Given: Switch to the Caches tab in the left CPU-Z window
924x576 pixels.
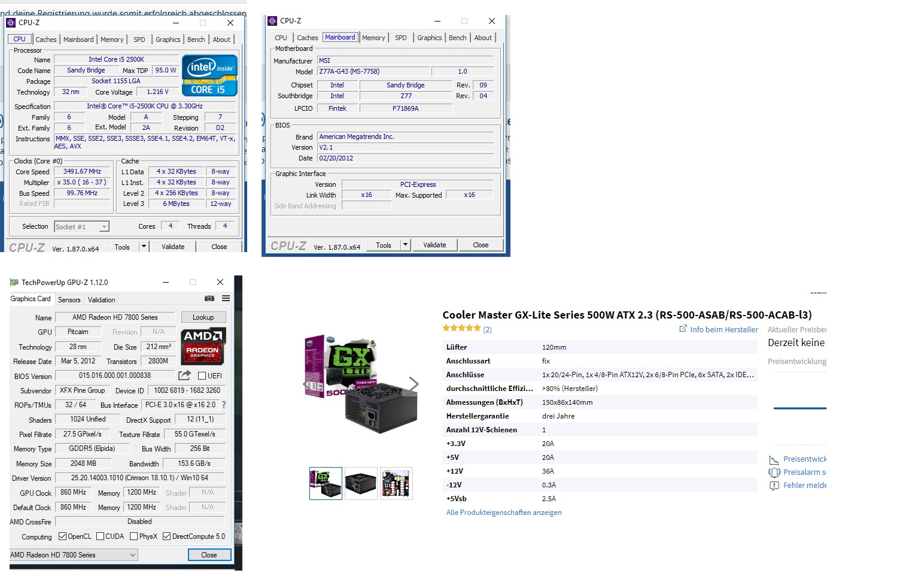Looking at the screenshot, I should [x=46, y=40].
